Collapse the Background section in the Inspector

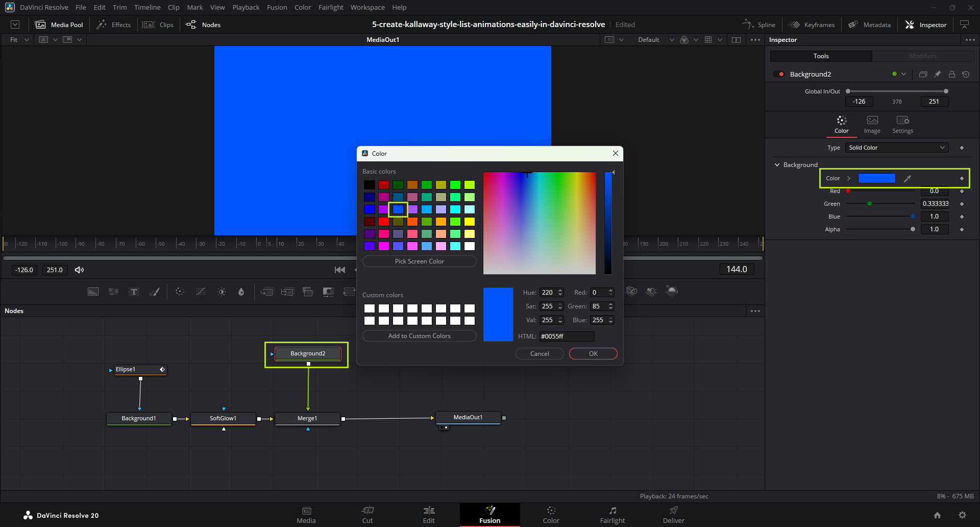click(777, 165)
